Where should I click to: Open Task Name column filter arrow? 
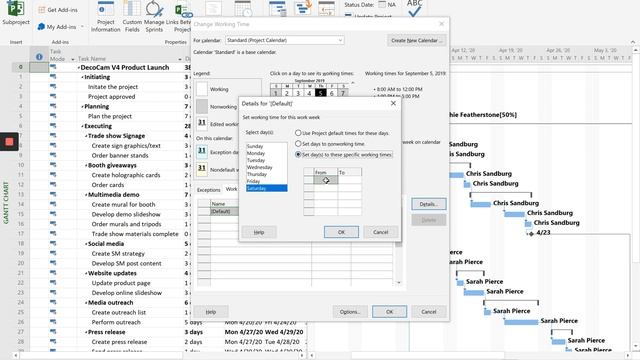click(x=180, y=59)
